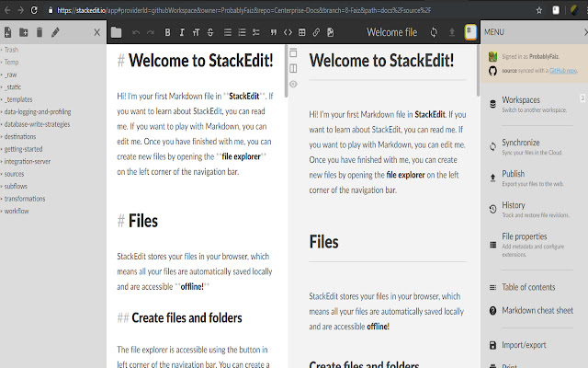
Task: Toggle the side menu with StackEdit logo
Action: [x=470, y=32]
